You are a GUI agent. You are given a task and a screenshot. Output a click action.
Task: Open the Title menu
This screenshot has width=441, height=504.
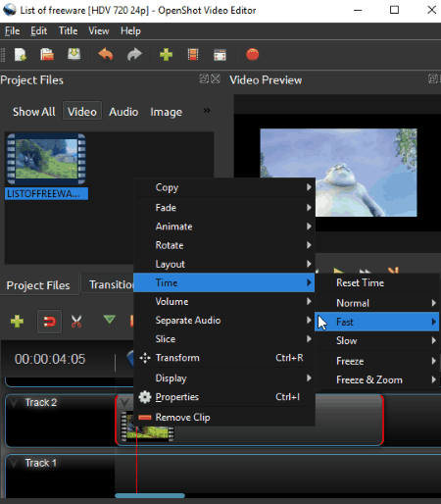68,31
